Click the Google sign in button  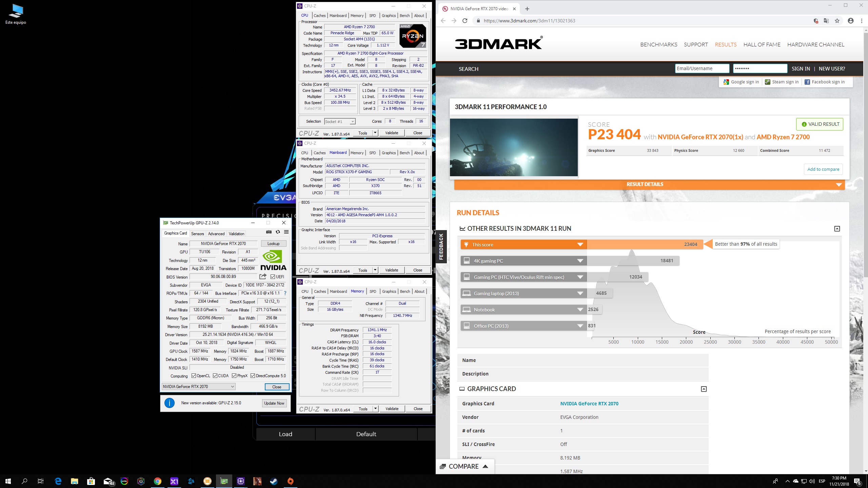point(741,82)
